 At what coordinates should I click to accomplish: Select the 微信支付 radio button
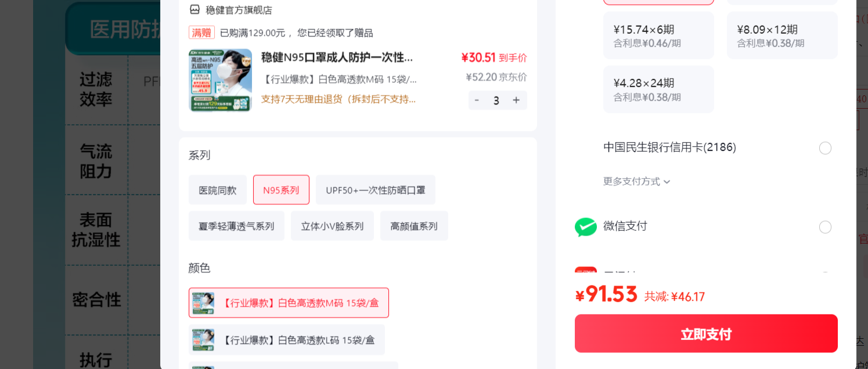pyautogui.click(x=825, y=227)
